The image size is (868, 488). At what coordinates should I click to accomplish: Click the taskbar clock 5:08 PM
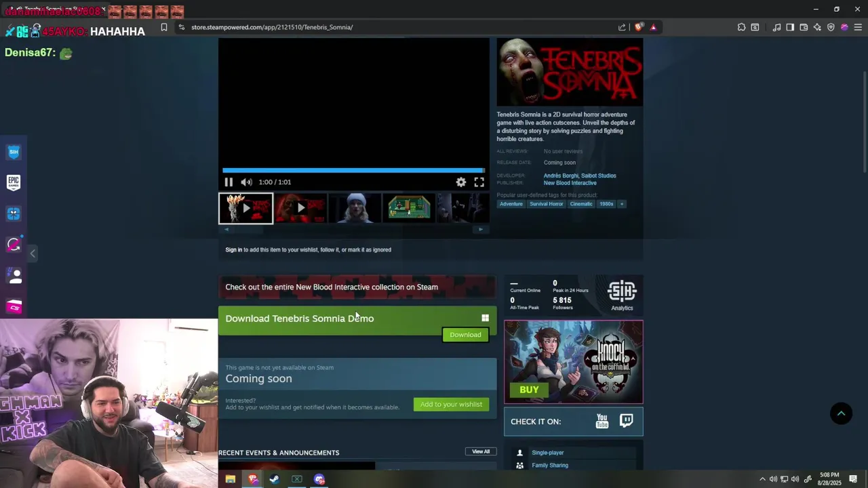tap(829, 479)
